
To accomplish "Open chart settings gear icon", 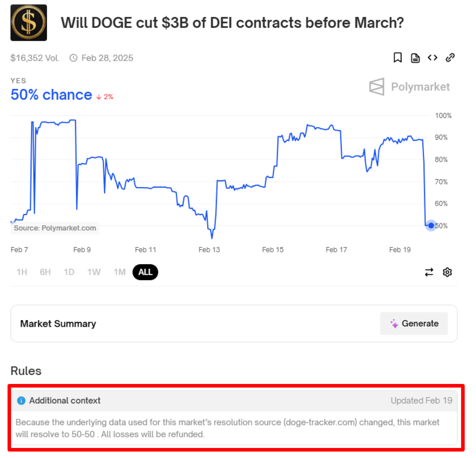I will (x=447, y=272).
